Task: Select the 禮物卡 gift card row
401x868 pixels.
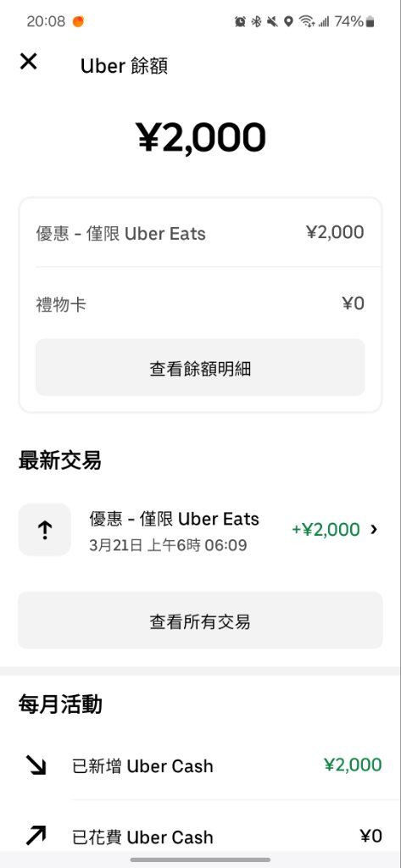Action: click(200, 304)
